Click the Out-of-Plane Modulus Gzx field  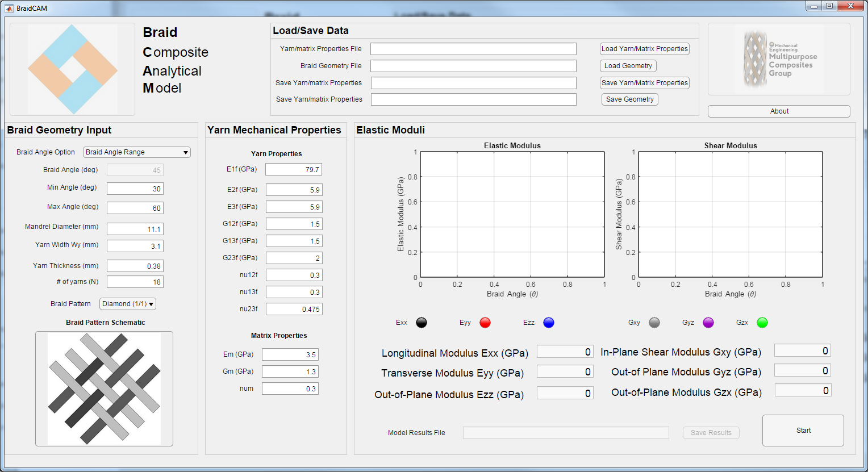(803, 390)
